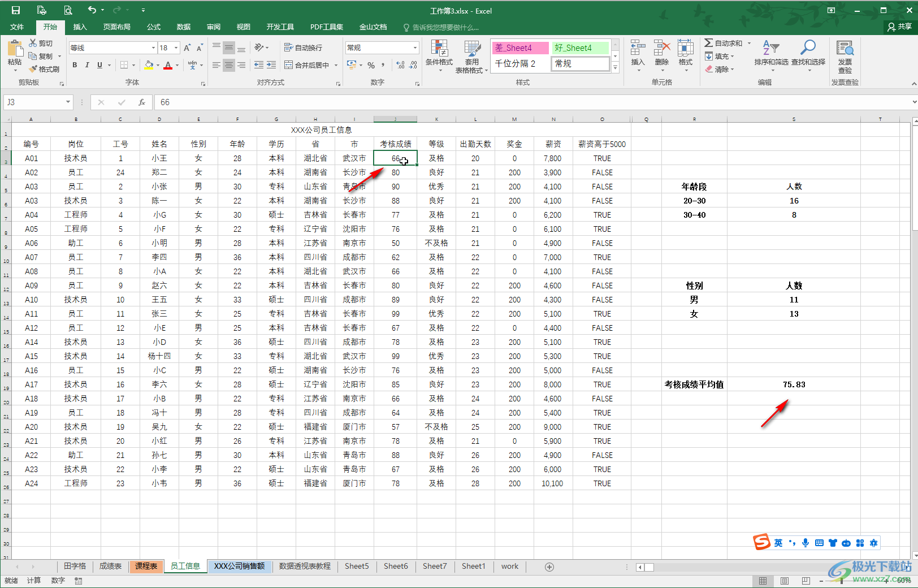Toggle Wrap Text (自动换行)
Screen dimensions: 918x588
coord(304,48)
